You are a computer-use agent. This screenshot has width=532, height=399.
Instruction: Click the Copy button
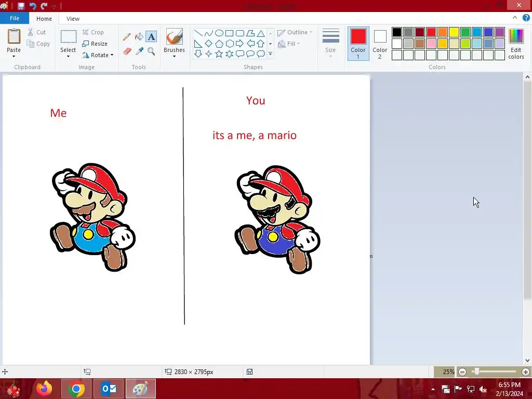click(x=38, y=44)
